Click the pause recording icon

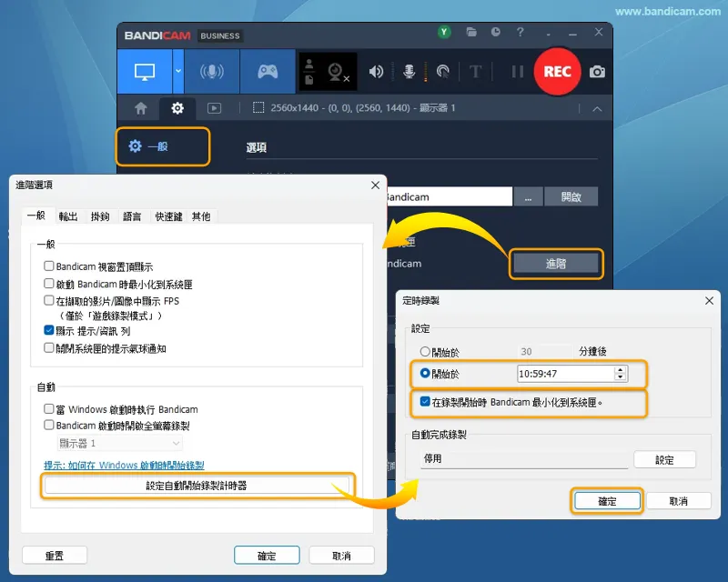517,72
